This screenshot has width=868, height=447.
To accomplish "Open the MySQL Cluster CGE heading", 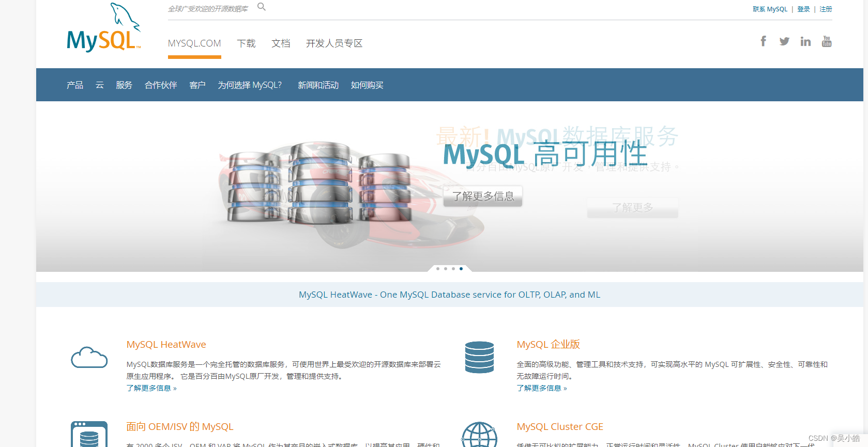I will [x=560, y=427].
